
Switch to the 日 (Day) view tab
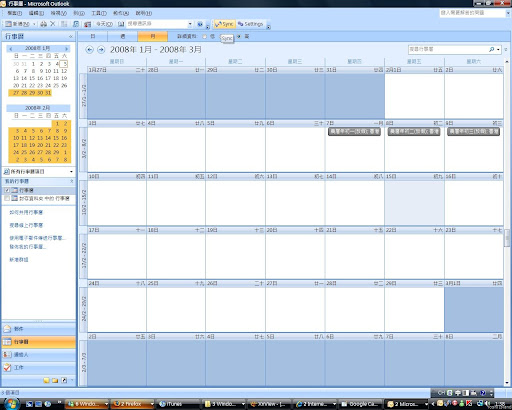(x=93, y=36)
